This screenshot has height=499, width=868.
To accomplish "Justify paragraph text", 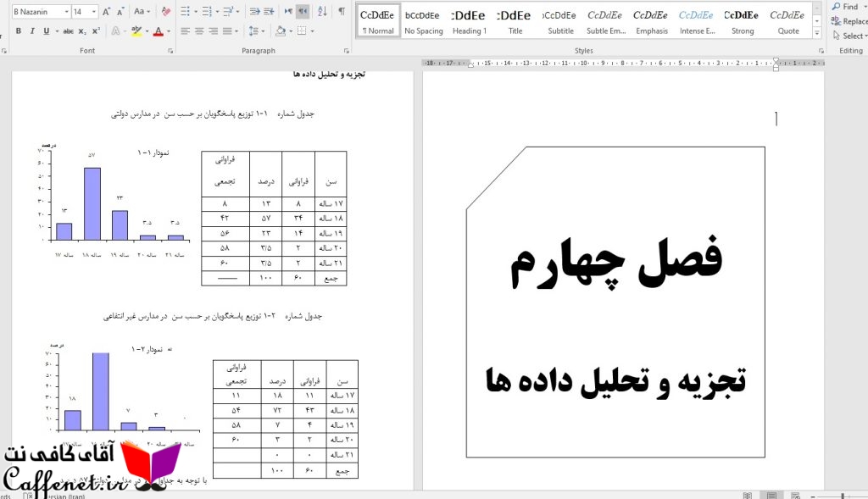I will [x=227, y=31].
